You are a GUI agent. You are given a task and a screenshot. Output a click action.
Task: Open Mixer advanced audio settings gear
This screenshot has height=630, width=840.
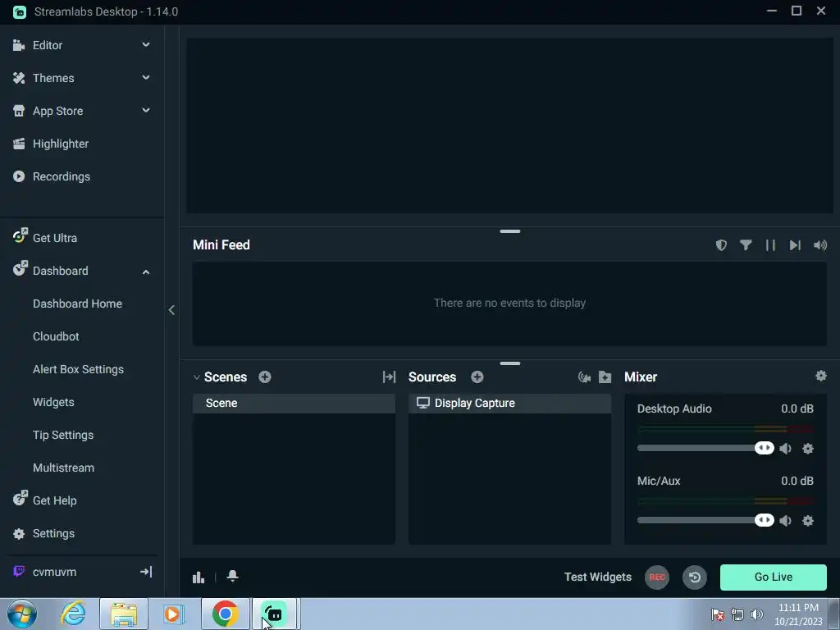(x=820, y=376)
